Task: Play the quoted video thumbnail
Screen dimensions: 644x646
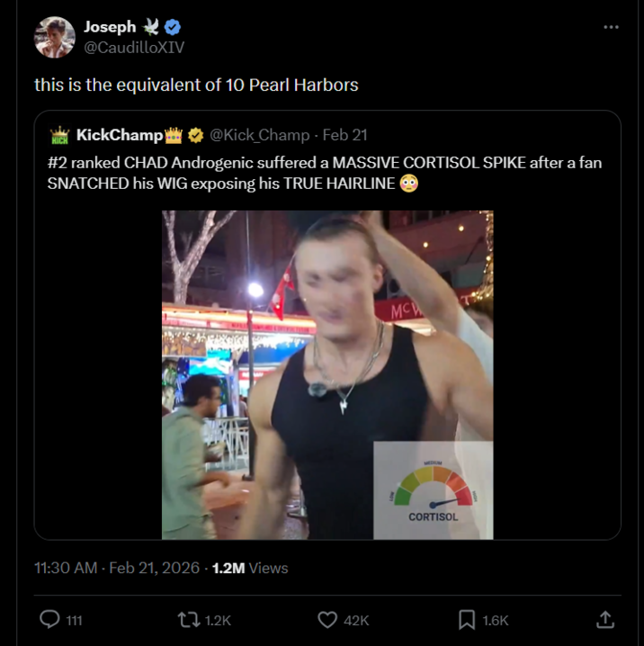Action: (x=327, y=374)
